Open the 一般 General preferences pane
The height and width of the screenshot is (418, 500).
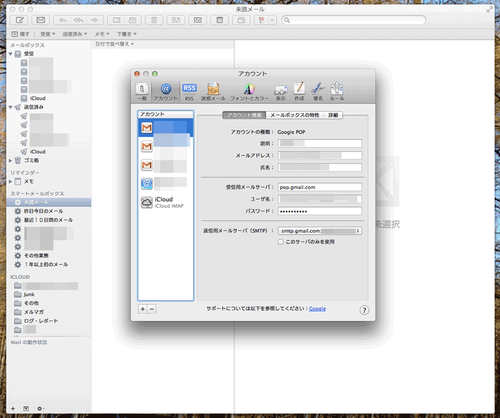(x=142, y=91)
